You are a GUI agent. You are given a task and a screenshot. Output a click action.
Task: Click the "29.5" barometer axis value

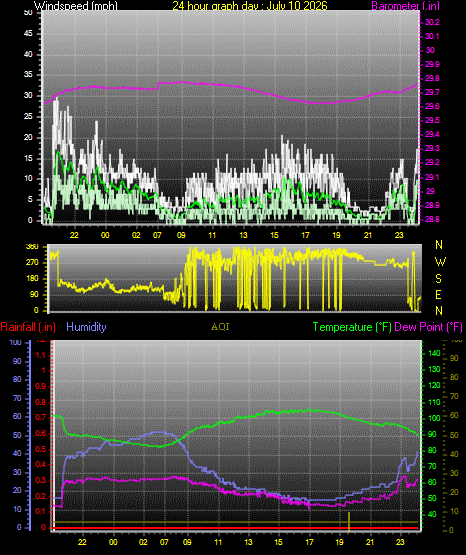[x=432, y=120]
